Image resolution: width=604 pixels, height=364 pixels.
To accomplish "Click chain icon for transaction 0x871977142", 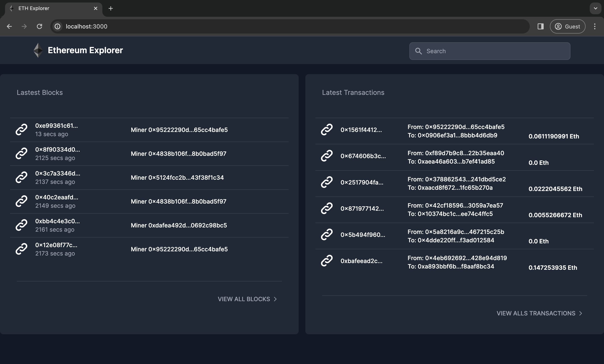I will (x=327, y=208).
